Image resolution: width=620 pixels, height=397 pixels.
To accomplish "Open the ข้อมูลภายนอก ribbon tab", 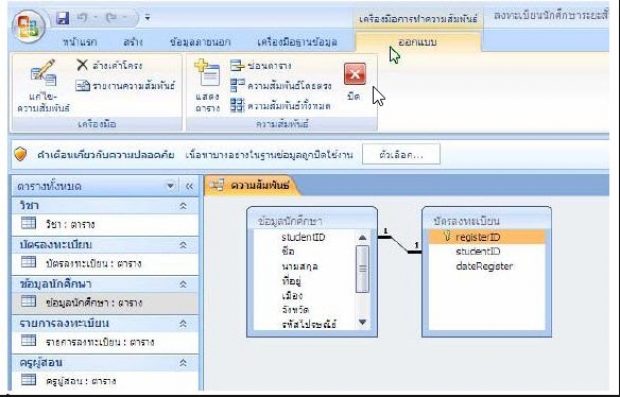I will coord(200,42).
